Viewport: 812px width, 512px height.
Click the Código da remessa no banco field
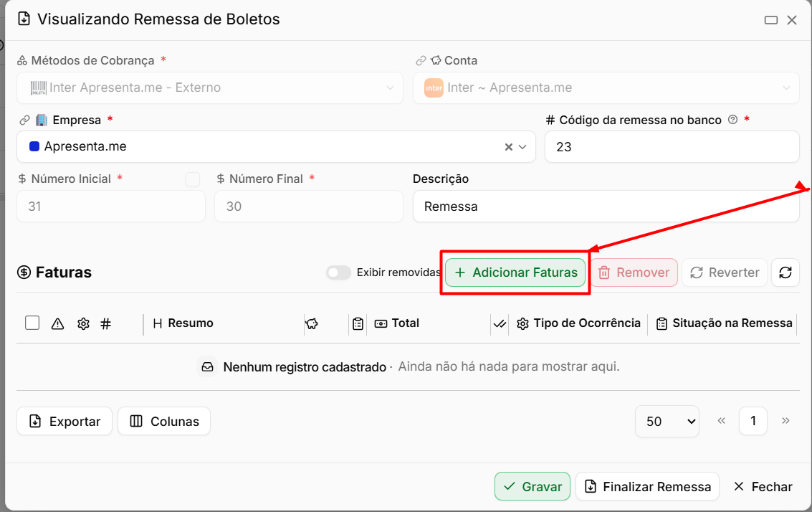click(672, 147)
